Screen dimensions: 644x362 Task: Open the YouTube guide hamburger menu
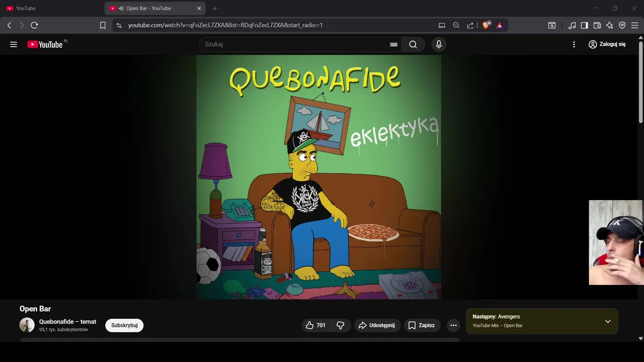[14, 44]
